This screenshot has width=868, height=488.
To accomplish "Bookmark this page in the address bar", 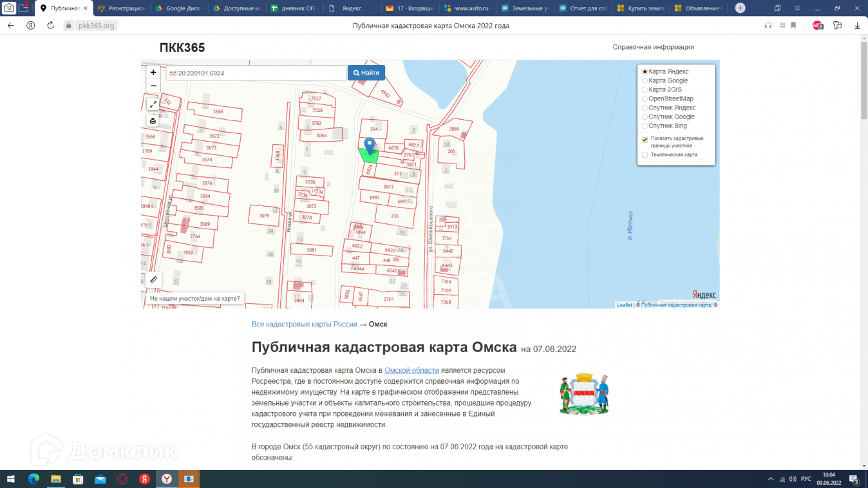I will [793, 26].
